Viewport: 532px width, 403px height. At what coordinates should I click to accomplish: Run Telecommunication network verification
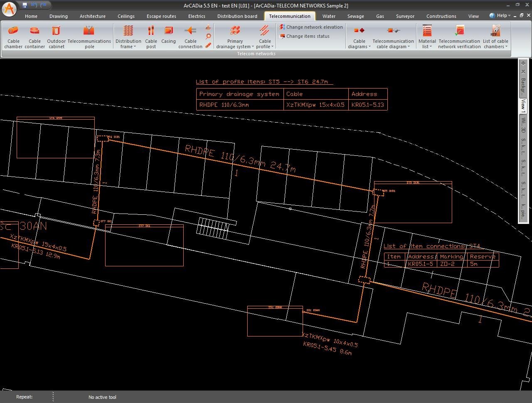[459, 37]
